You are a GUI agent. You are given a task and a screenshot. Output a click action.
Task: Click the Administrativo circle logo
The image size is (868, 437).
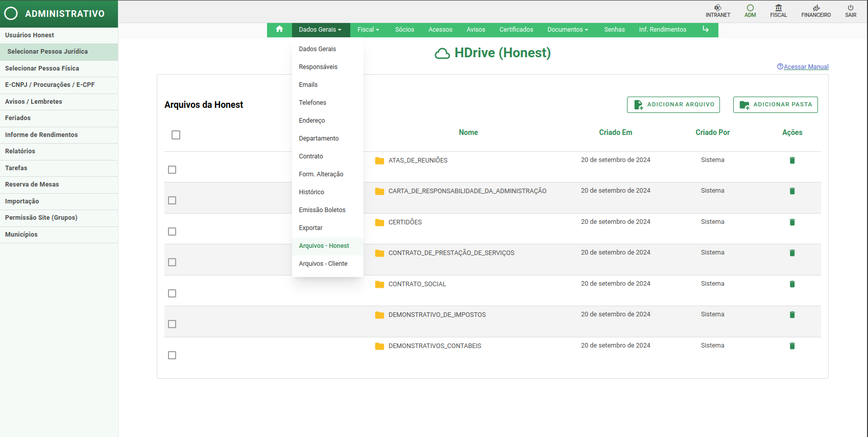(x=11, y=13)
